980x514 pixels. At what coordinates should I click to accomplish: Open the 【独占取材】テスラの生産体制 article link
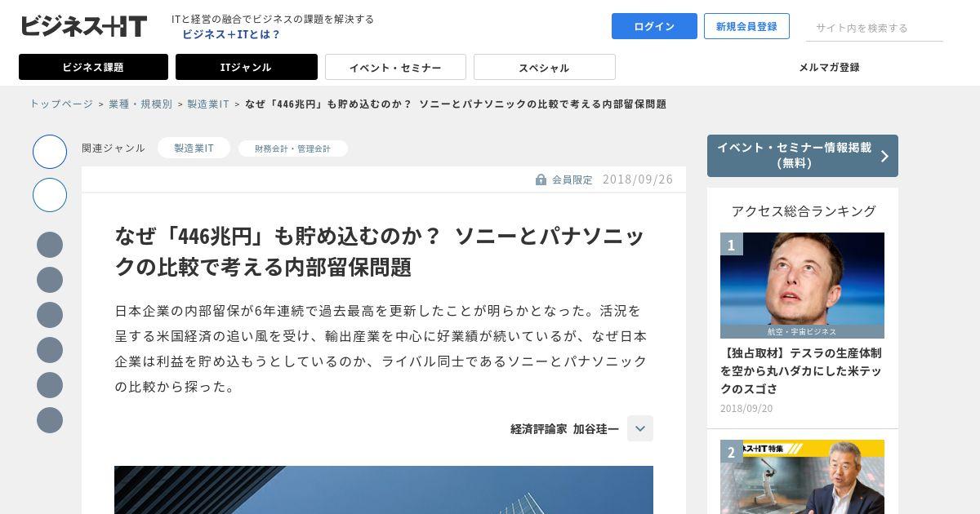tap(801, 370)
